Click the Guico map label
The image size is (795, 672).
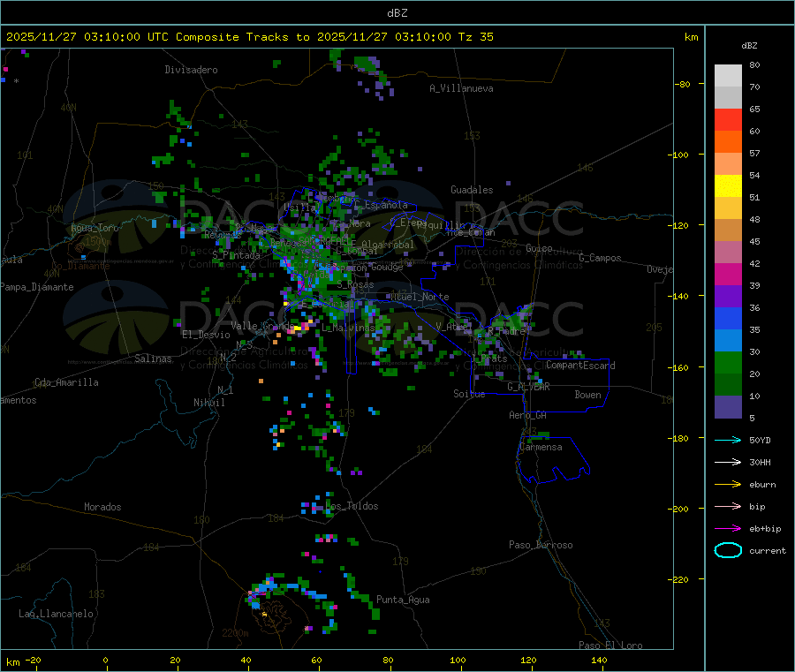539,248
